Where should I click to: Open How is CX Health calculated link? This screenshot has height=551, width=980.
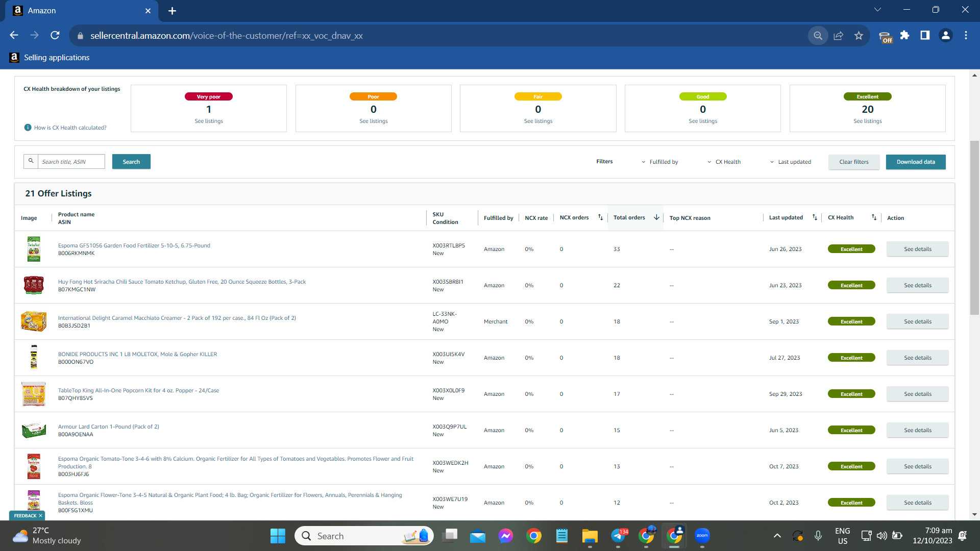pos(70,128)
